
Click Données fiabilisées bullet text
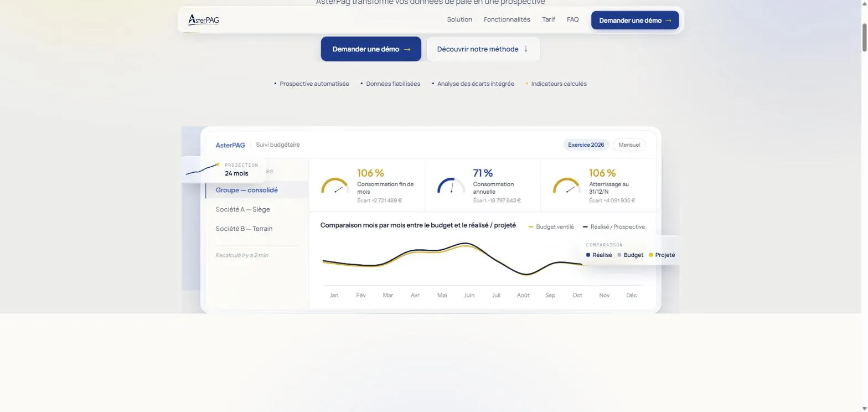(x=393, y=84)
